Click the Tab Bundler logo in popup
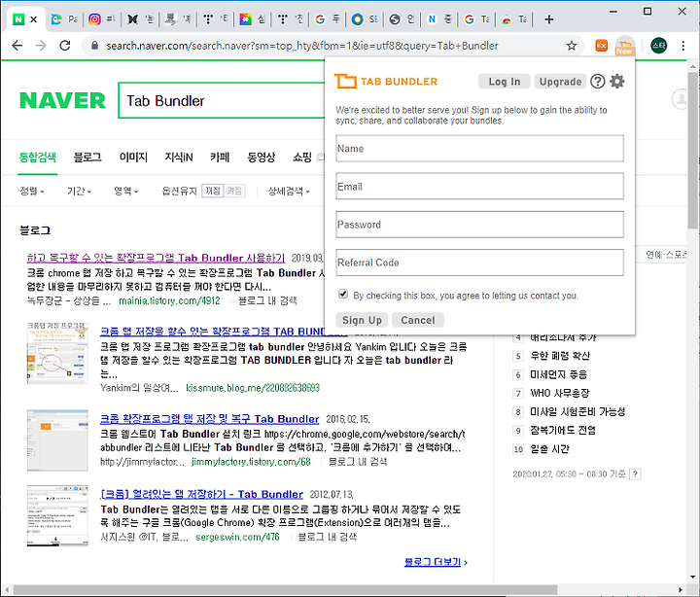Image resolution: width=700 pixels, height=597 pixels. pos(386,82)
